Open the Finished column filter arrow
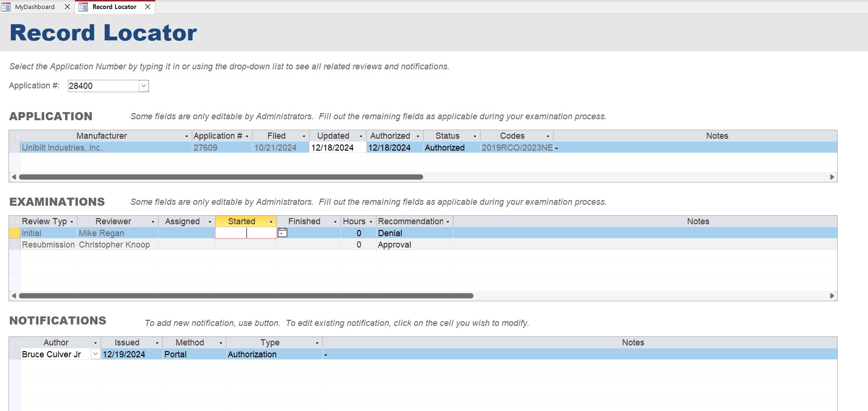The image size is (868, 411). tap(335, 222)
